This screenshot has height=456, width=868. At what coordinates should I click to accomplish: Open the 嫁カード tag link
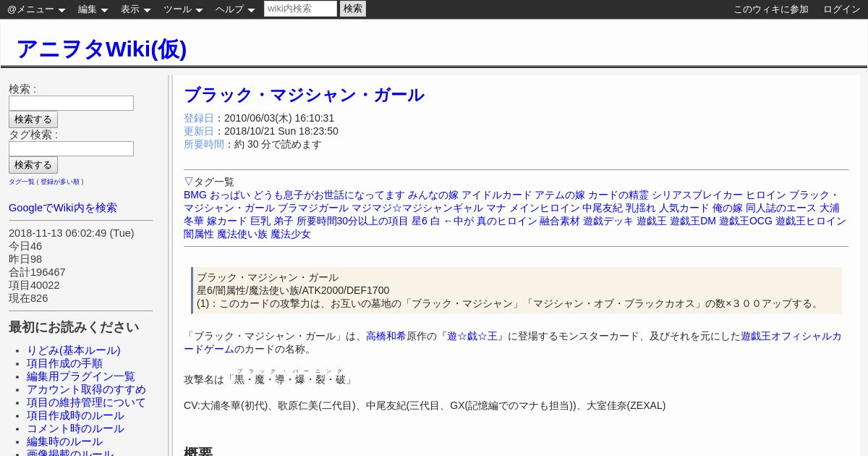coord(227,221)
